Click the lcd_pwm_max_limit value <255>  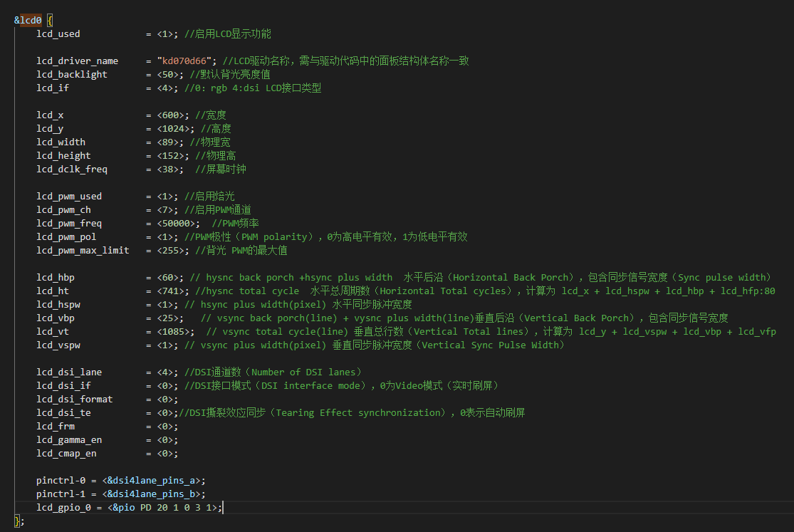[170, 250]
